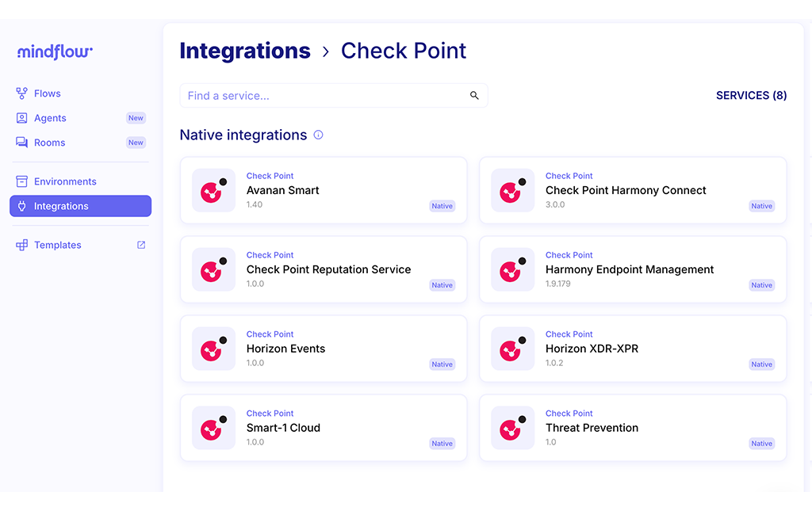812x511 pixels.
Task: Click the Environments archive icon
Action: (x=21, y=181)
